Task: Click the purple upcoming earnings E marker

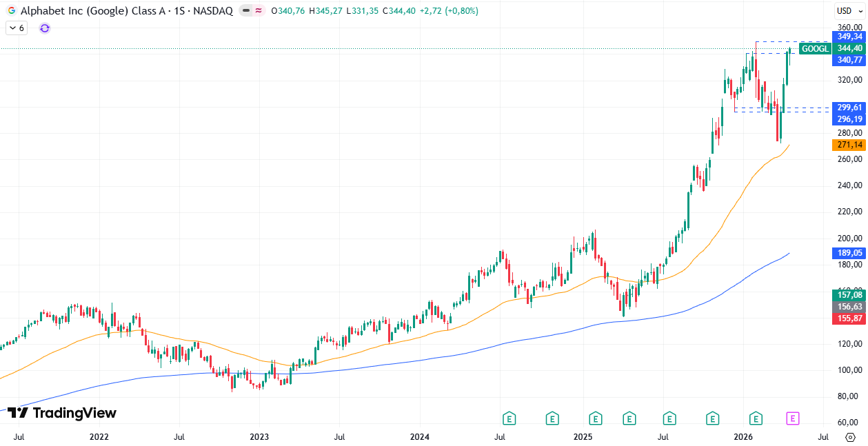Action: tap(793, 418)
